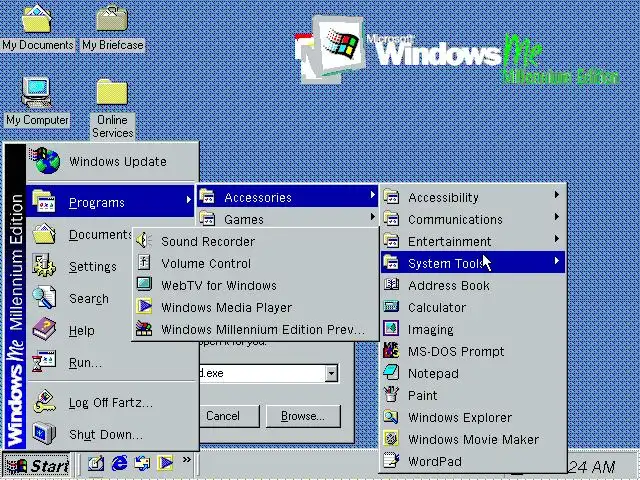Viewport: 640px width, 480px height.
Task: Click the System Tools label
Action: [x=446, y=263]
